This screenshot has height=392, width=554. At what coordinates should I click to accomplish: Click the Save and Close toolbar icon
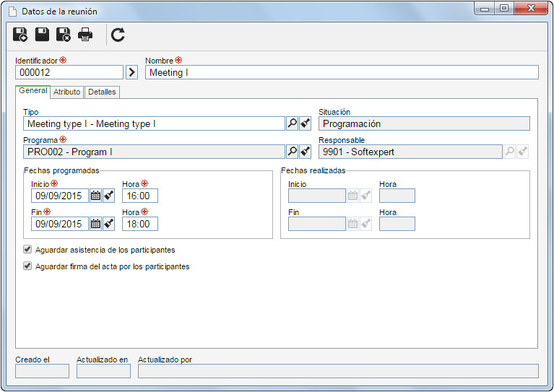64,35
